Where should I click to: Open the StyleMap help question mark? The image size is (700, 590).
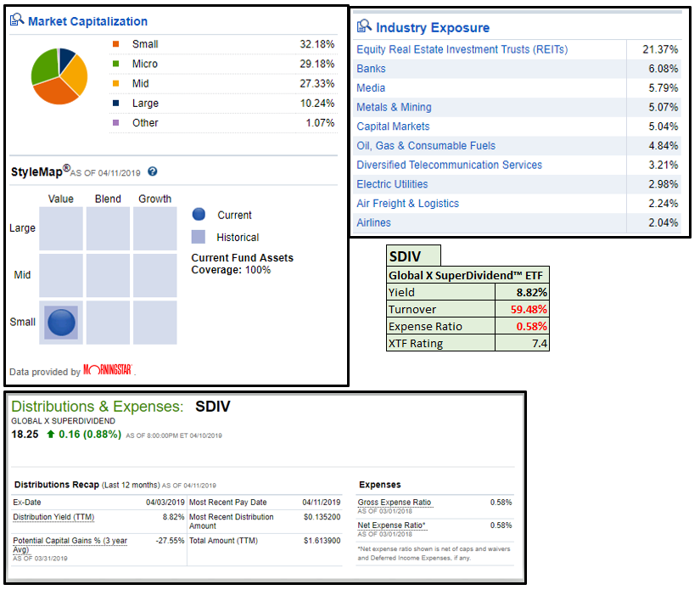(153, 171)
